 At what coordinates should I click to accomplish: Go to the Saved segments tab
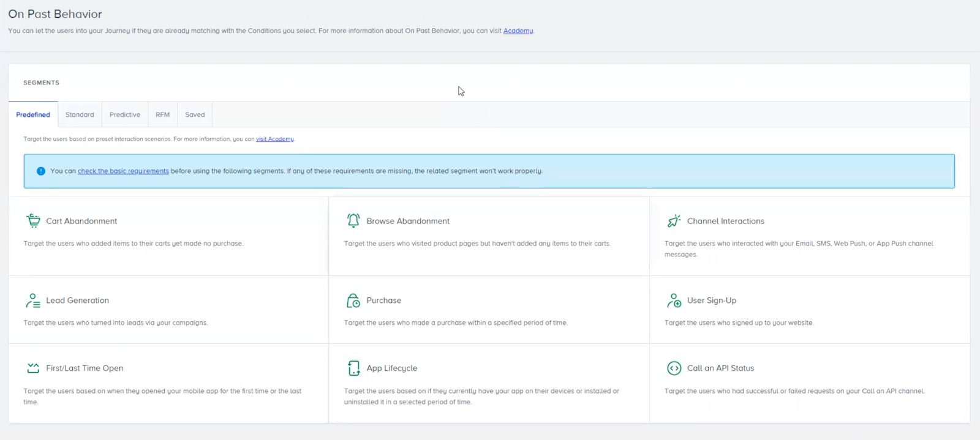click(195, 114)
